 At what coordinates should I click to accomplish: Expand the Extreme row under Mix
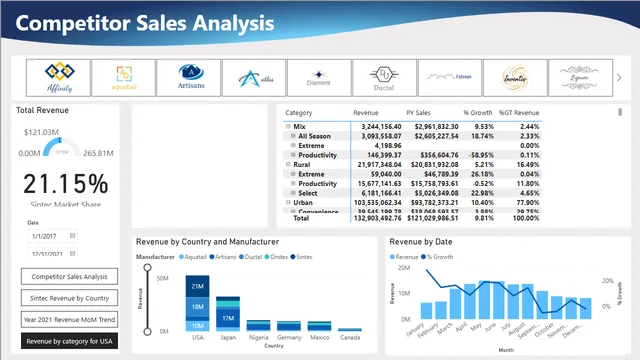point(293,145)
